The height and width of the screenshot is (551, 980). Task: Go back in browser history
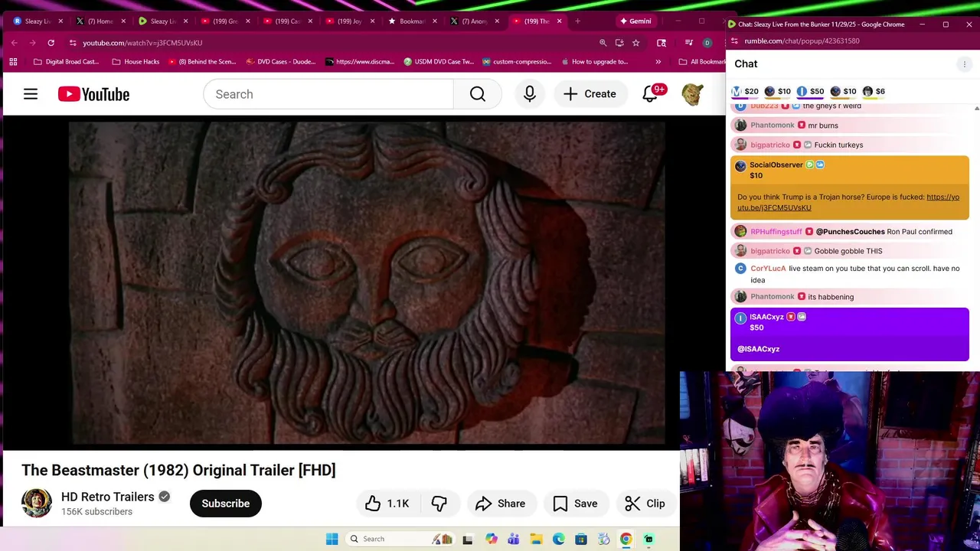pyautogui.click(x=14, y=43)
